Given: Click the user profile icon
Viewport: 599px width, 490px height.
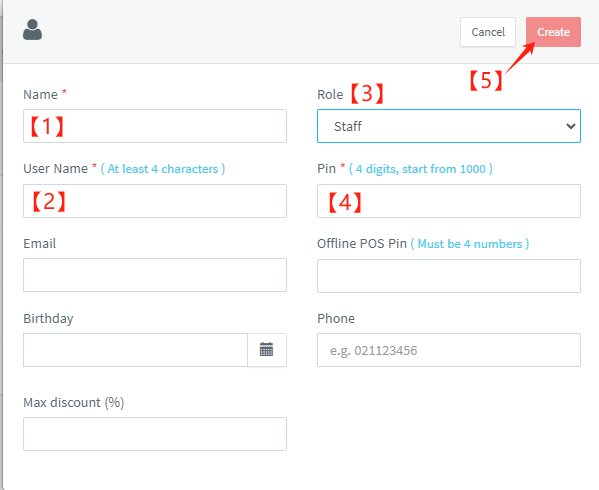Looking at the screenshot, I should 32,30.
